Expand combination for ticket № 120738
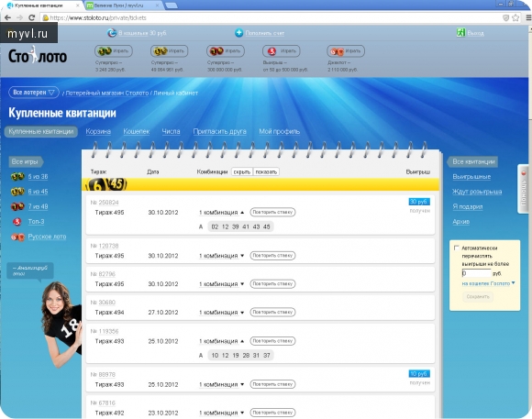The width and height of the screenshot is (532, 419). tap(222, 256)
